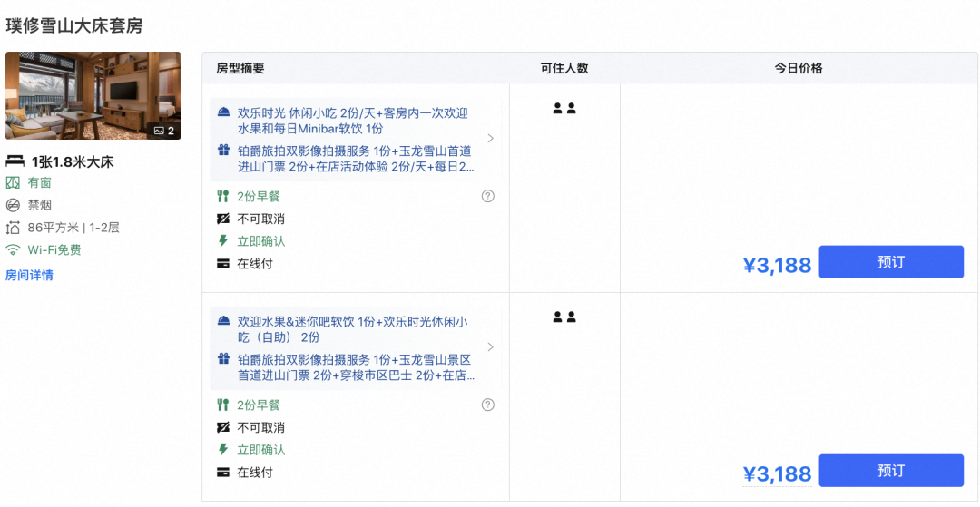Click the 可住人数 column header
The image size is (980, 507).
pos(564,69)
